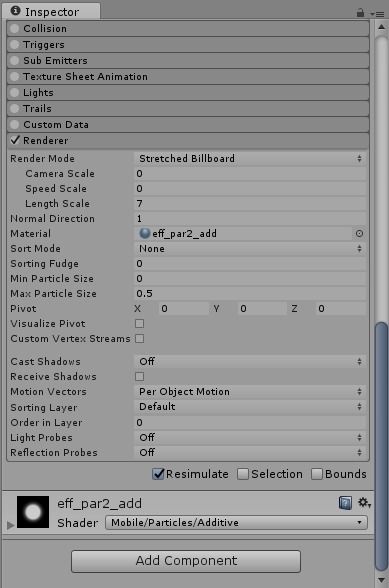Toggle Custom Vertex Streams checkbox
Screen dimensions: 389x588
pyautogui.click(x=140, y=339)
